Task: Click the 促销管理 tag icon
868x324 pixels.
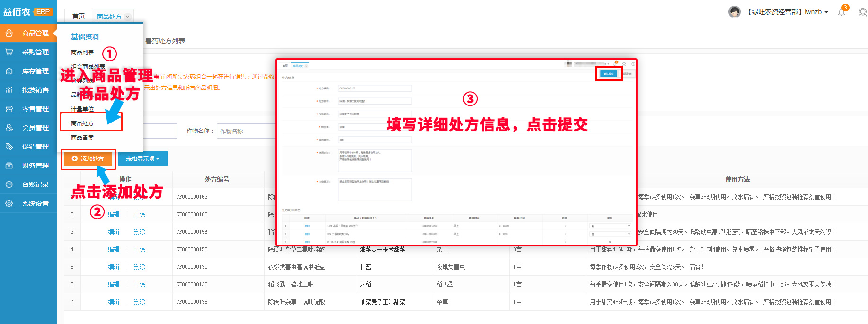Action: coord(9,147)
